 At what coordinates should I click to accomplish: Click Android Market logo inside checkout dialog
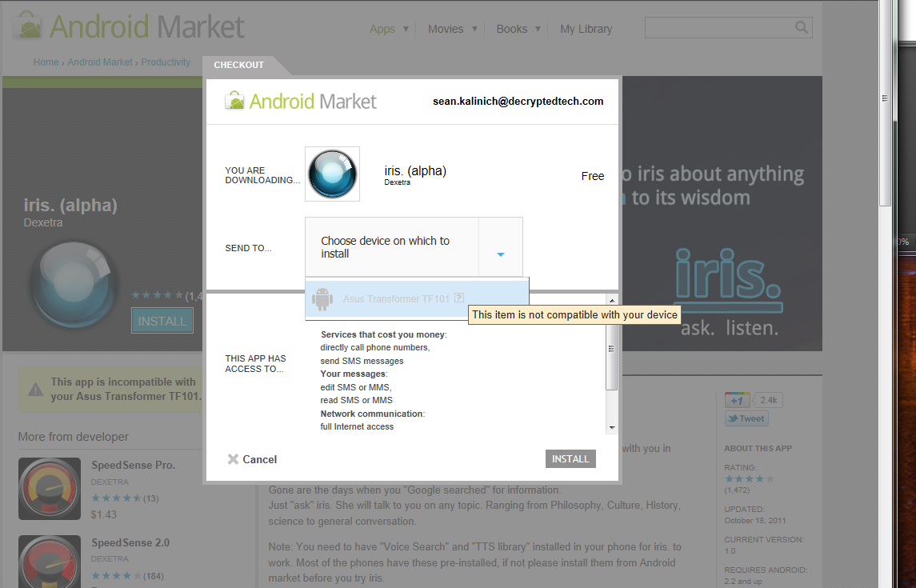point(300,101)
